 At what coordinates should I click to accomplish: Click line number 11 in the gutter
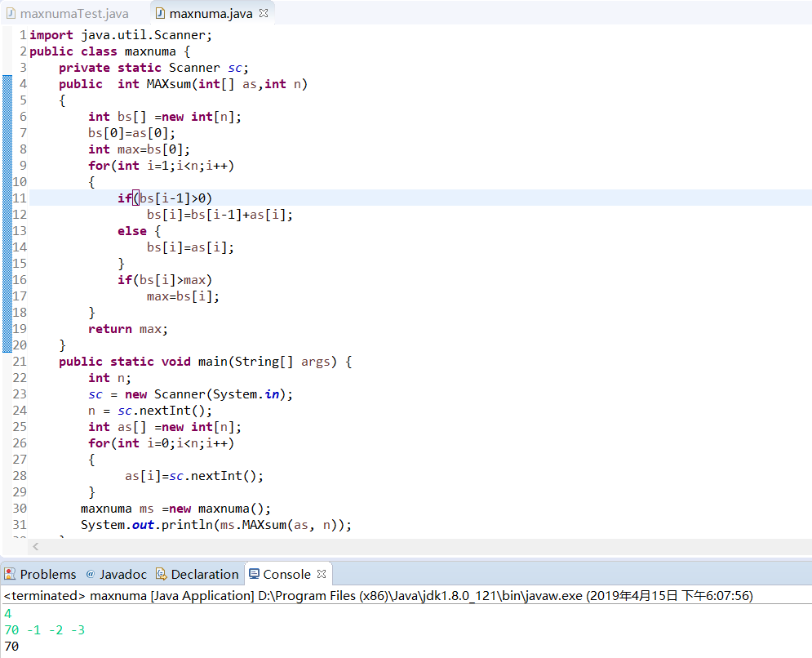[x=20, y=198]
